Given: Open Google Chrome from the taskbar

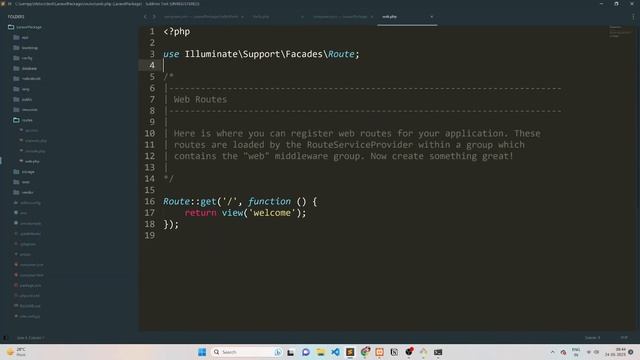Looking at the screenshot, I should tap(364, 352).
